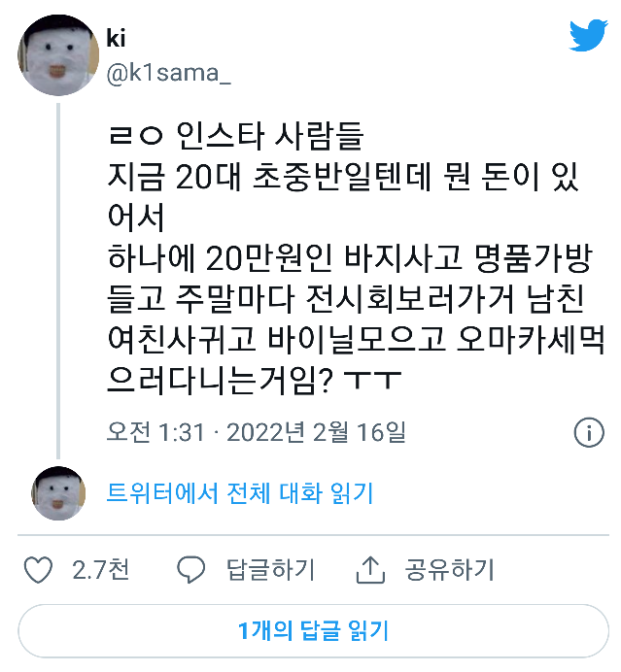
Task: Click tweet line starting '지금 20대'
Action: pyautogui.click(x=343, y=177)
